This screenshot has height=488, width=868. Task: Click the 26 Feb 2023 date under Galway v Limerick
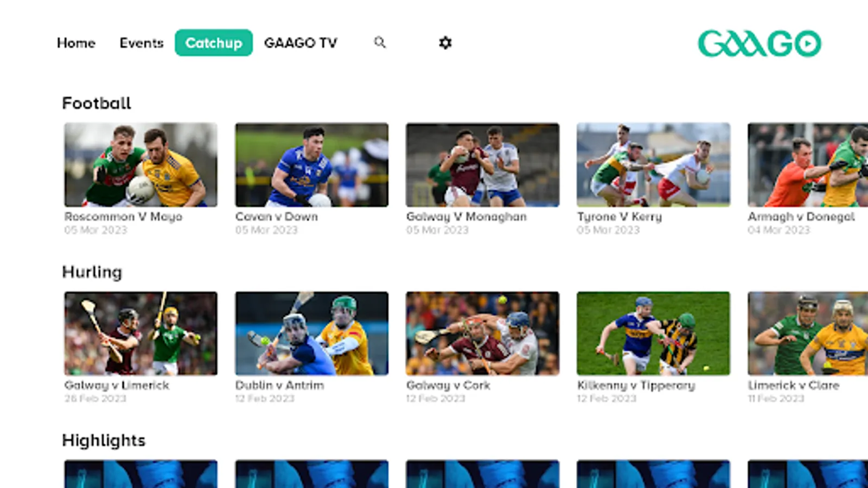[x=95, y=399]
